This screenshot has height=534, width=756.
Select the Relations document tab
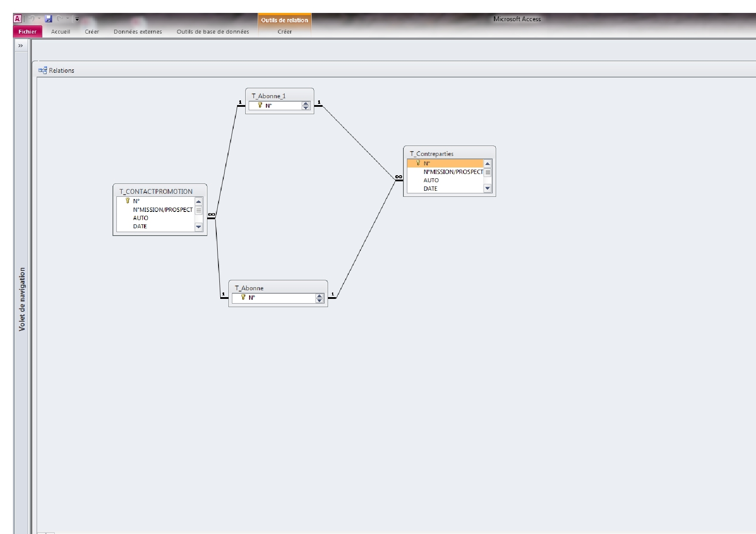coord(56,71)
